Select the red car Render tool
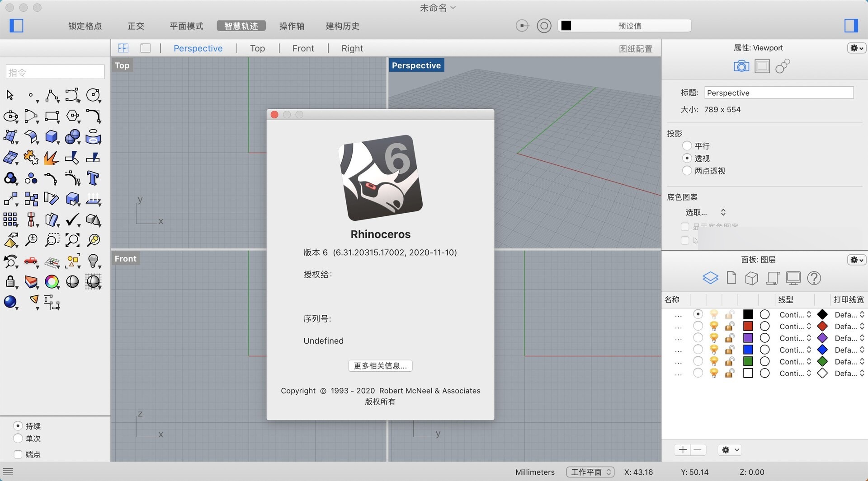The height and width of the screenshot is (481, 868). click(31, 261)
